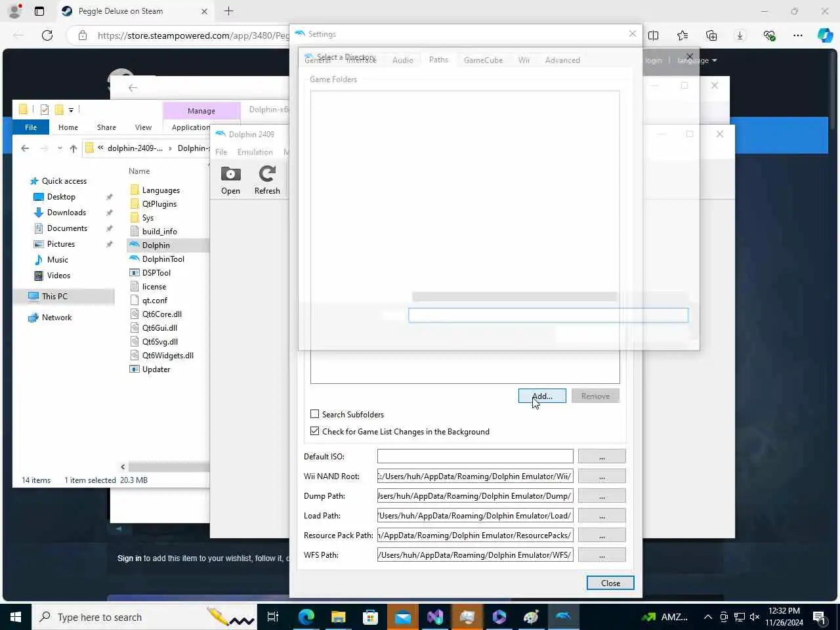
Task: Enable Search Subfolders checkbox
Action: [315, 414]
